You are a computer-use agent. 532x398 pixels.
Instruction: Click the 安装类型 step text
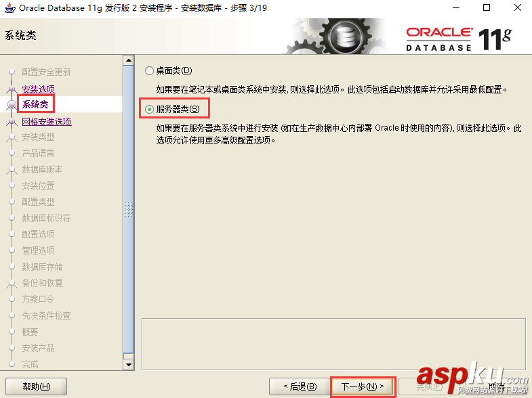[38, 137]
